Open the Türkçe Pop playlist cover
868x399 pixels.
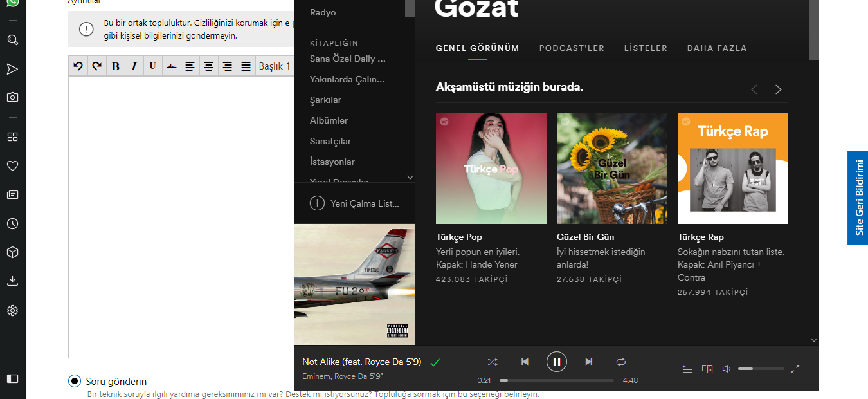pyautogui.click(x=491, y=169)
